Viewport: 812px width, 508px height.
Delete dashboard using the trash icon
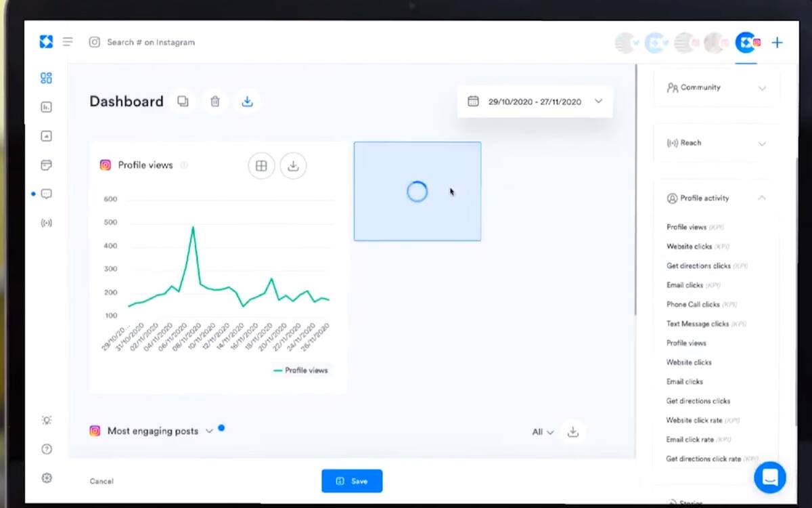(215, 101)
